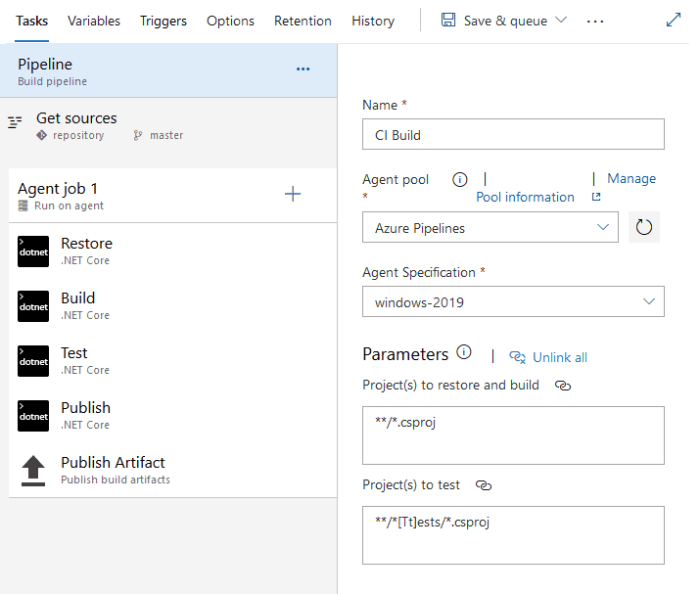Screen dimensions: 700x594
Task: Refresh the agent pool list
Action: click(643, 228)
